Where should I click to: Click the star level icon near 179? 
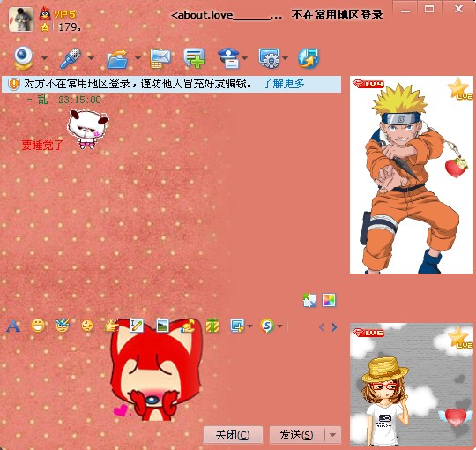pyautogui.click(x=45, y=27)
